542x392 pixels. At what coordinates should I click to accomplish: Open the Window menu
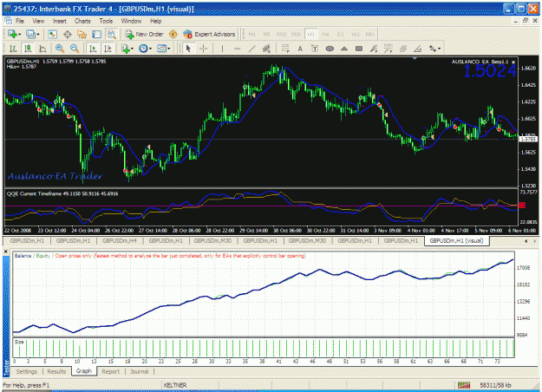(131, 21)
